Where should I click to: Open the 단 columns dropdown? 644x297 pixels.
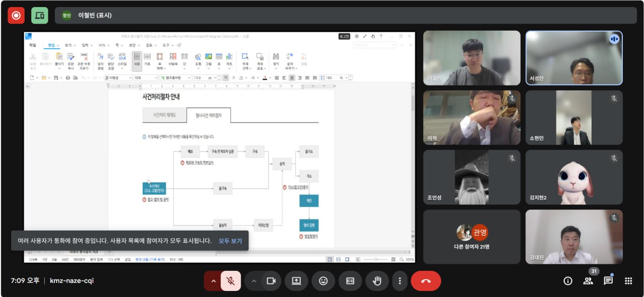(x=184, y=60)
